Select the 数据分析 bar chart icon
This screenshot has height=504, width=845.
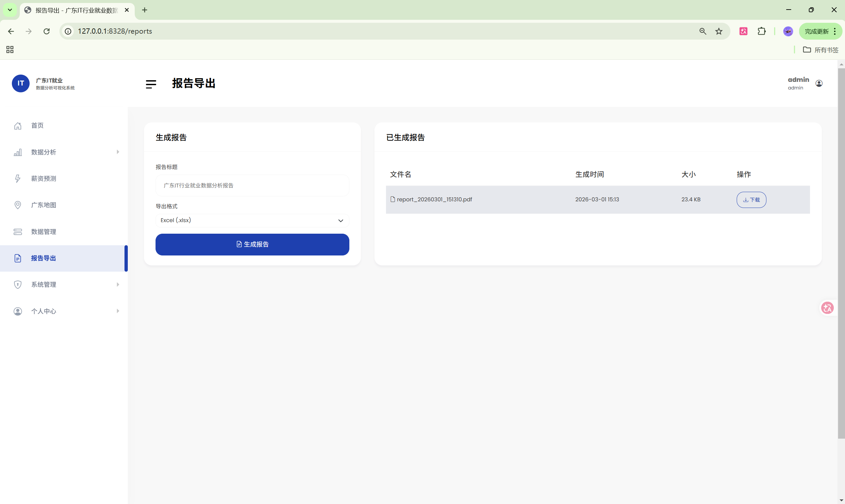pos(18,152)
